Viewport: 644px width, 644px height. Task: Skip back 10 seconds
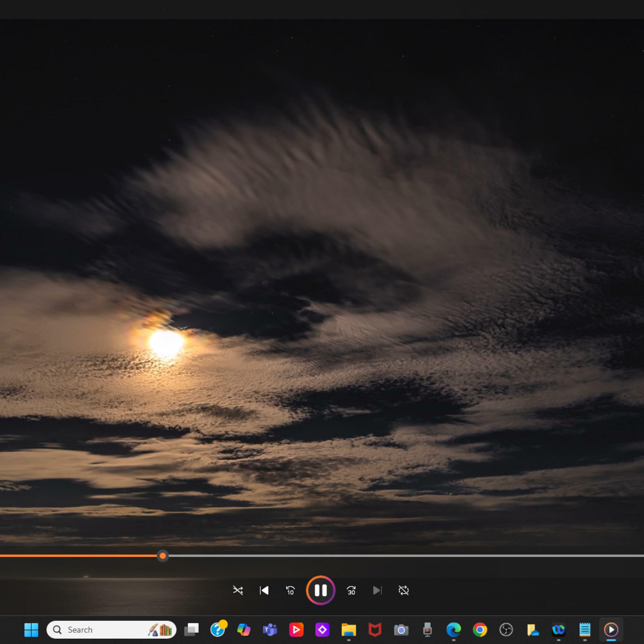290,590
